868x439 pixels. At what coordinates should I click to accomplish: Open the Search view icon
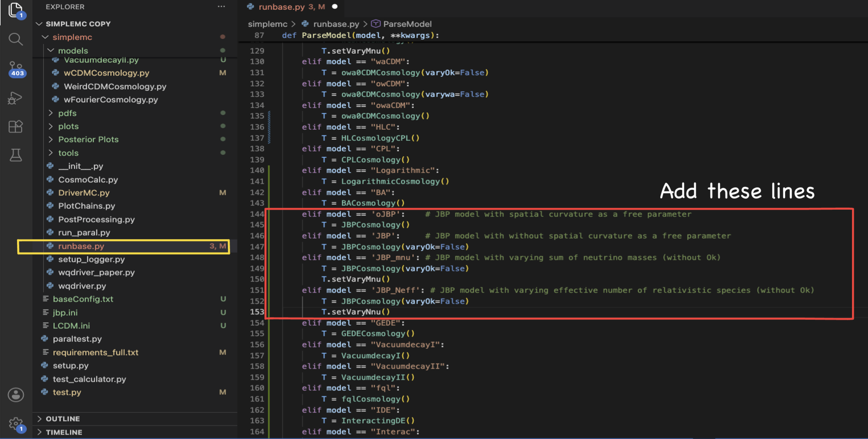tap(16, 39)
